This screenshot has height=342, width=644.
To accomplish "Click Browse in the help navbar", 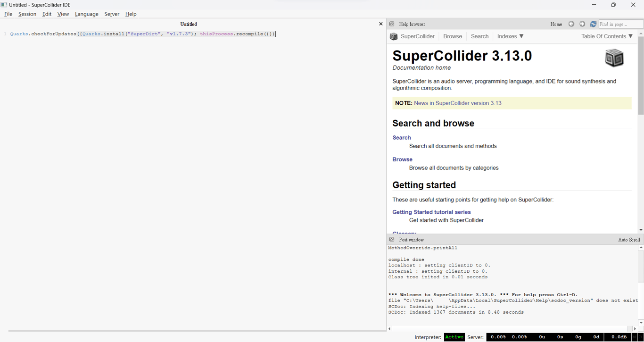I will [453, 36].
